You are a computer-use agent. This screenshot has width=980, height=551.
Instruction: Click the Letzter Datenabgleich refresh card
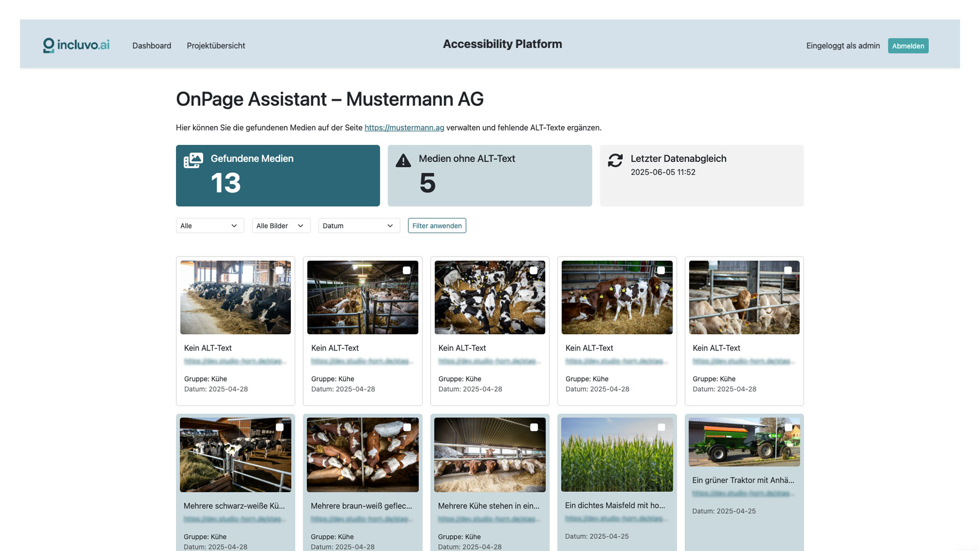(x=701, y=175)
